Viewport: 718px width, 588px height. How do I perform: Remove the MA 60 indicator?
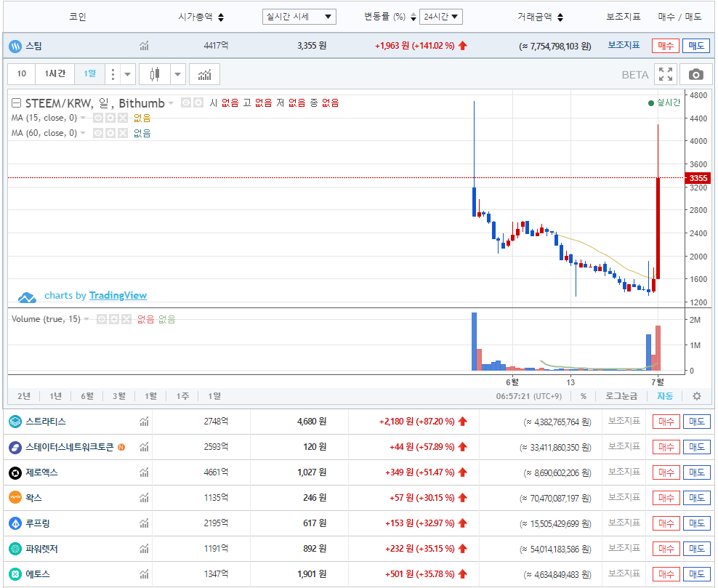[x=122, y=133]
